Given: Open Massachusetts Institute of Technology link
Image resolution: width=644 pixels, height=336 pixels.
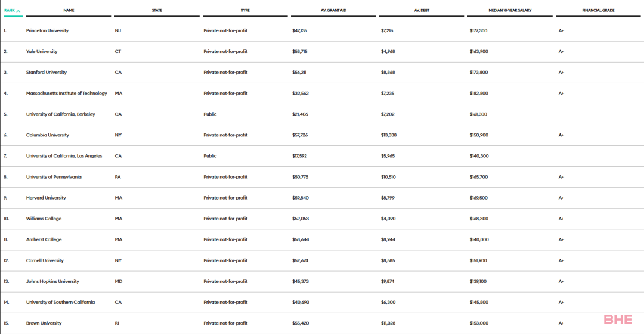Looking at the screenshot, I should [x=67, y=94].
